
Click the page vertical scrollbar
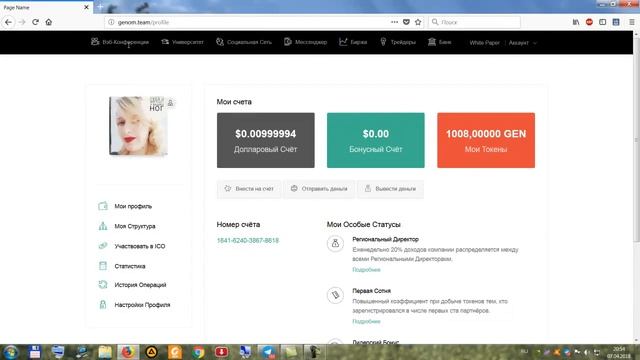[x=636, y=139]
